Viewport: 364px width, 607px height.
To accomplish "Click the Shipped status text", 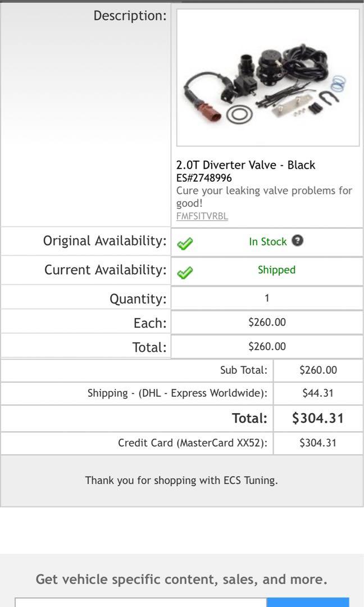I will [276, 270].
